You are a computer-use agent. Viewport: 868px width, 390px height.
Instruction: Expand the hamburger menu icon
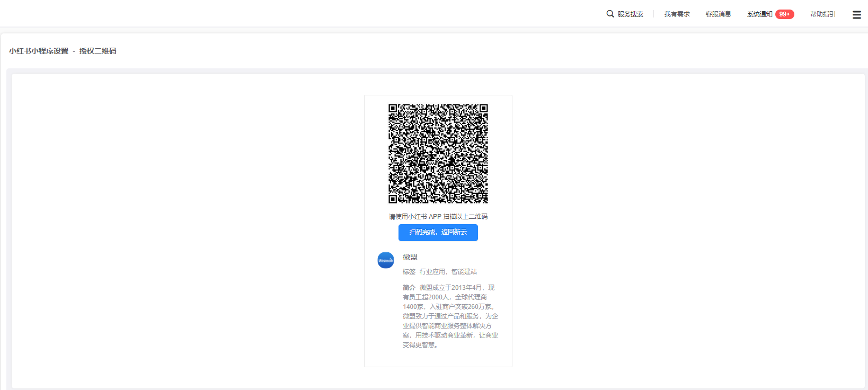tap(856, 15)
